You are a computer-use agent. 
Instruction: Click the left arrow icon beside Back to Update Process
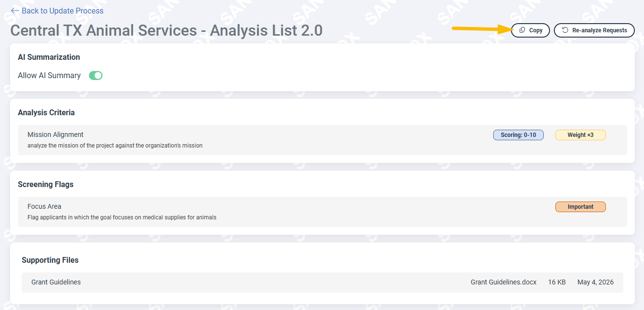tap(15, 11)
